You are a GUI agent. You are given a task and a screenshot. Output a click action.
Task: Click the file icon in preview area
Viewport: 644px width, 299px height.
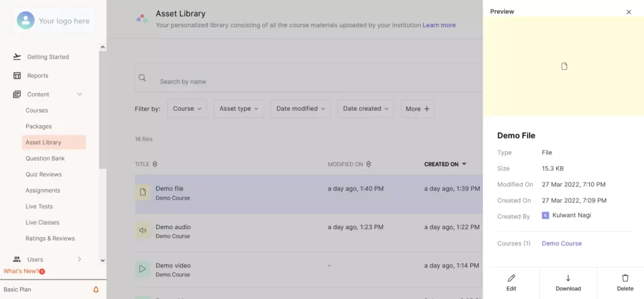[x=564, y=66]
